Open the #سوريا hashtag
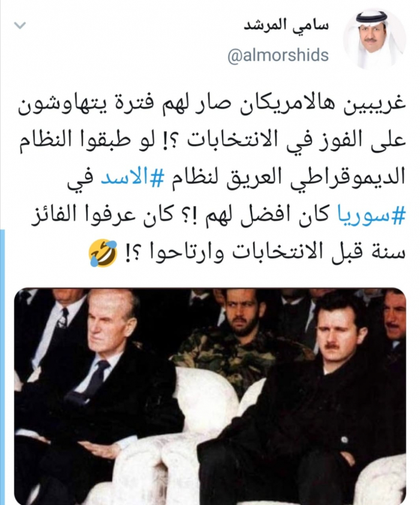This screenshot has height=505, width=420. coord(371,215)
